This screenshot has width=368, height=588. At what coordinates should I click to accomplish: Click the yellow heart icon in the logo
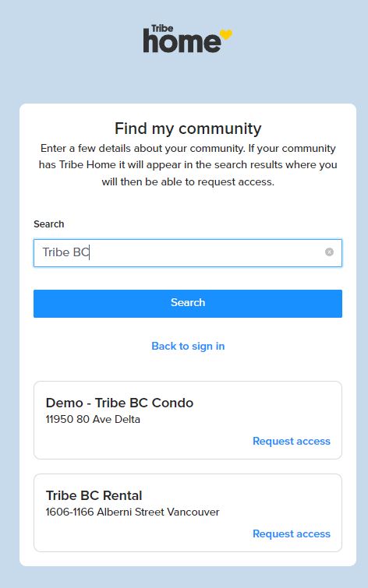226,34
